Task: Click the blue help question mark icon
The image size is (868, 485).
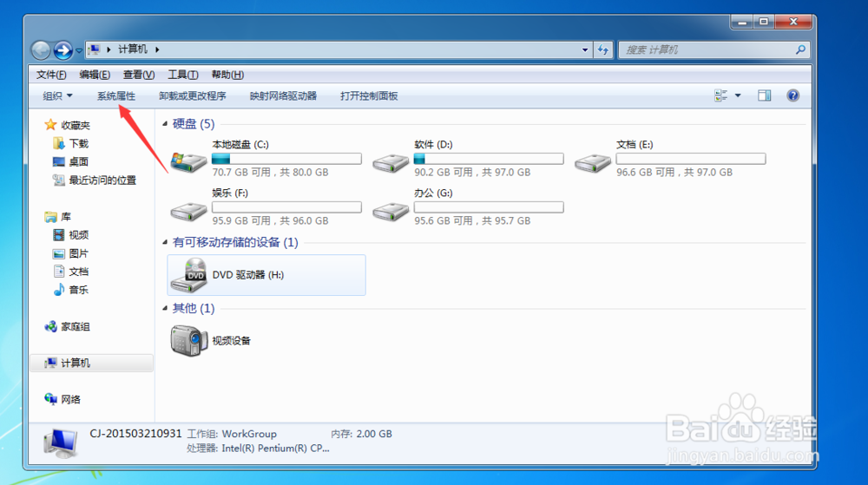Action: (x=792, y=95)
